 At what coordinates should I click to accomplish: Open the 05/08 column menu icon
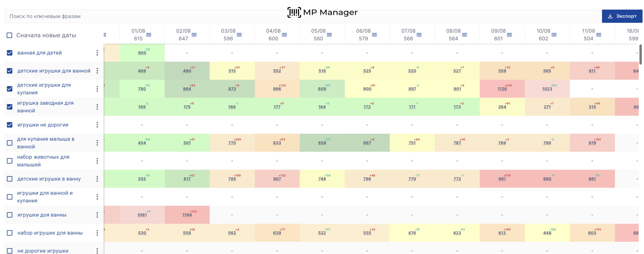click(329, 34)
